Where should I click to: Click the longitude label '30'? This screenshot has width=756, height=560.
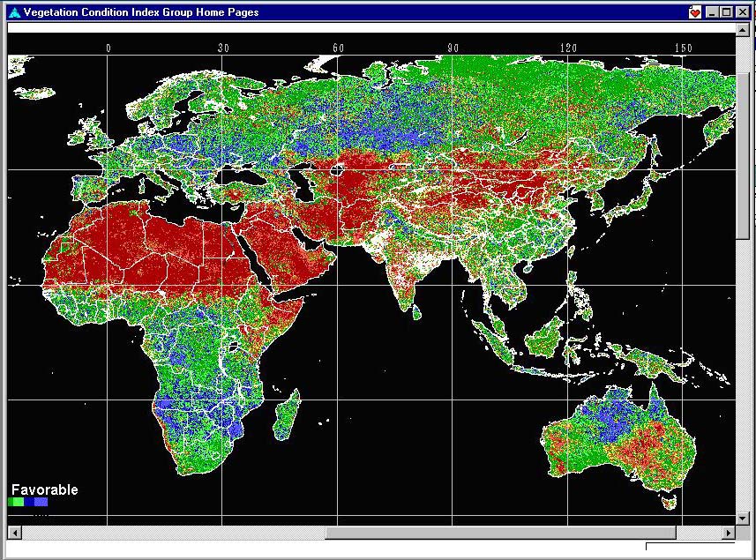(x=223, y=48)
